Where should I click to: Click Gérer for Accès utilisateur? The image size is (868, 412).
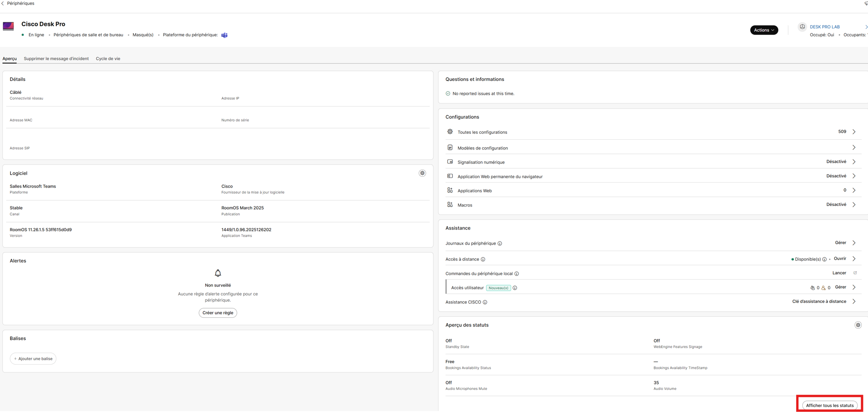point(840,287)
